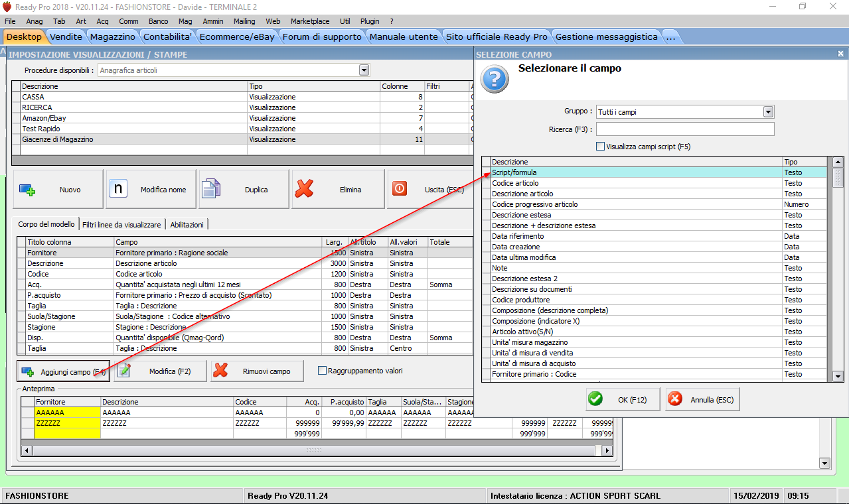The width and height of the screenshot is (849, 504).
Task: Click the Duplica documents button
Action: [244, 190]
